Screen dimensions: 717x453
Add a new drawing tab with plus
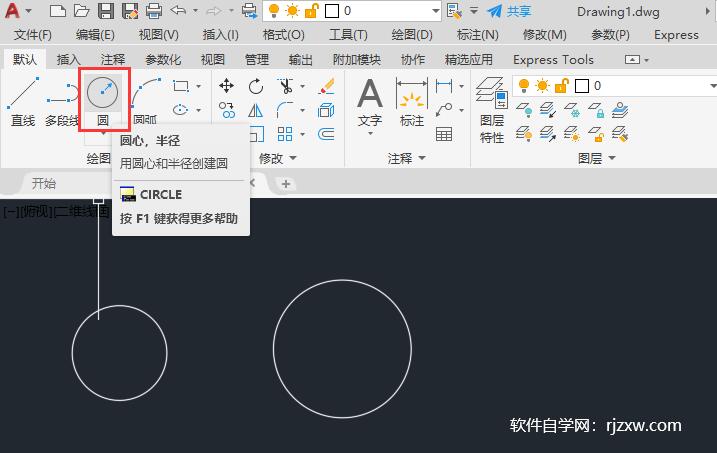click(286, 184)
